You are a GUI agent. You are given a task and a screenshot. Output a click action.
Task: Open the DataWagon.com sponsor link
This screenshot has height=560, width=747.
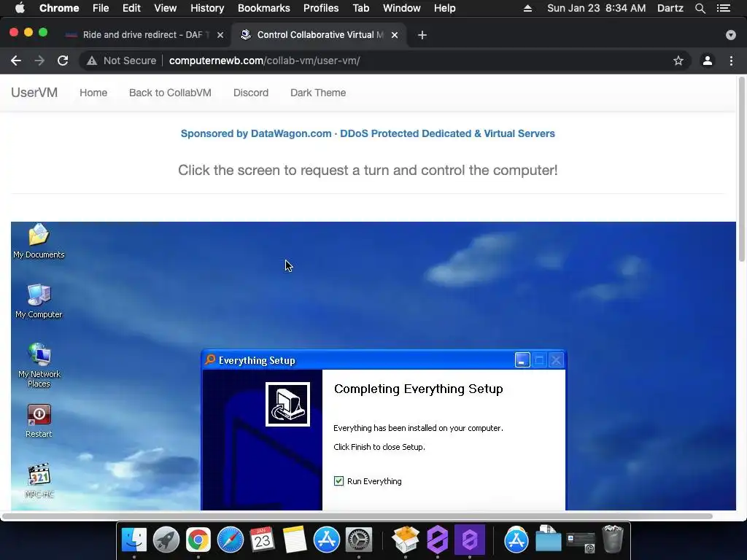368,133
